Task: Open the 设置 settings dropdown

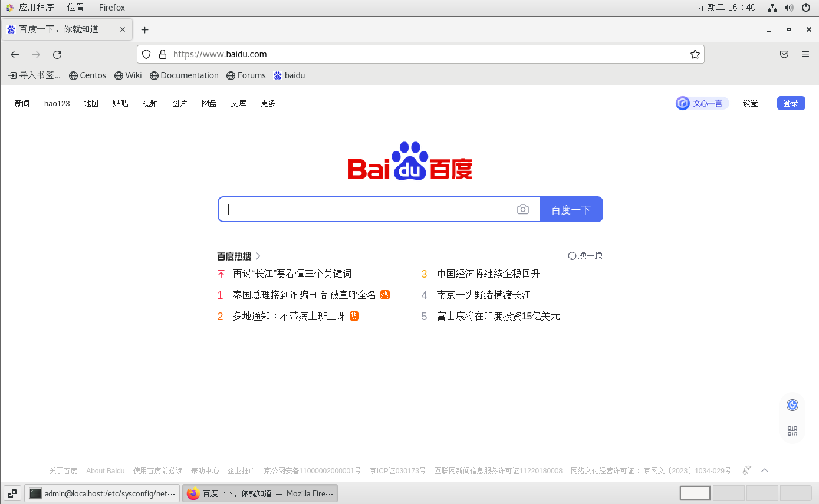Action: 750,103
